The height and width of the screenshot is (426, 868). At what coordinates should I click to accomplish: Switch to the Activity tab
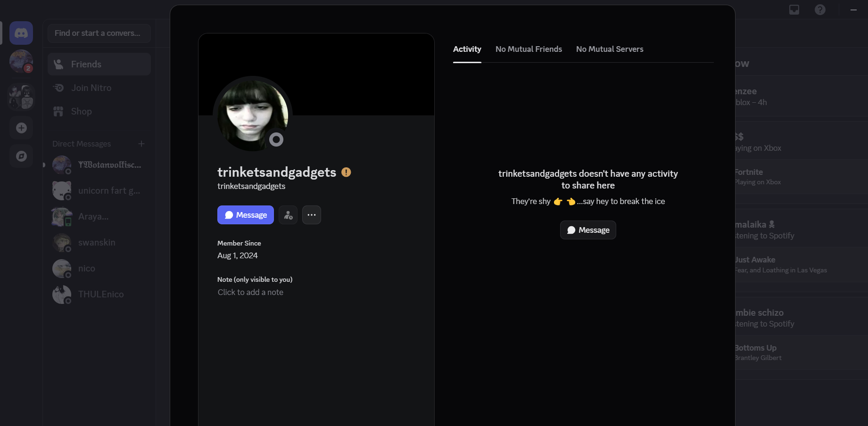(467, 49)
